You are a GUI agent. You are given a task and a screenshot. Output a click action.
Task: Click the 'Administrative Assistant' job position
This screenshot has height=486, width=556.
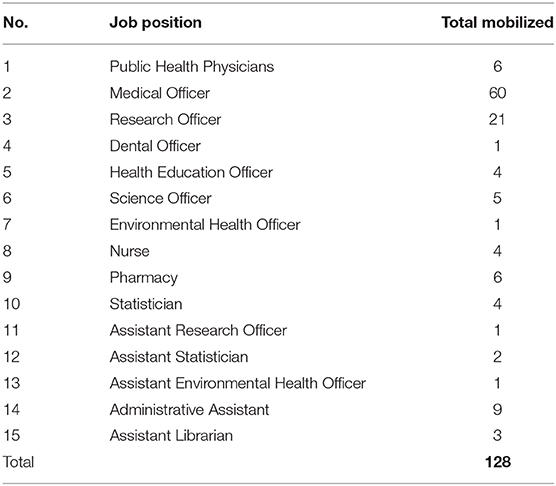pyautogui.click(x=189, y=410)
